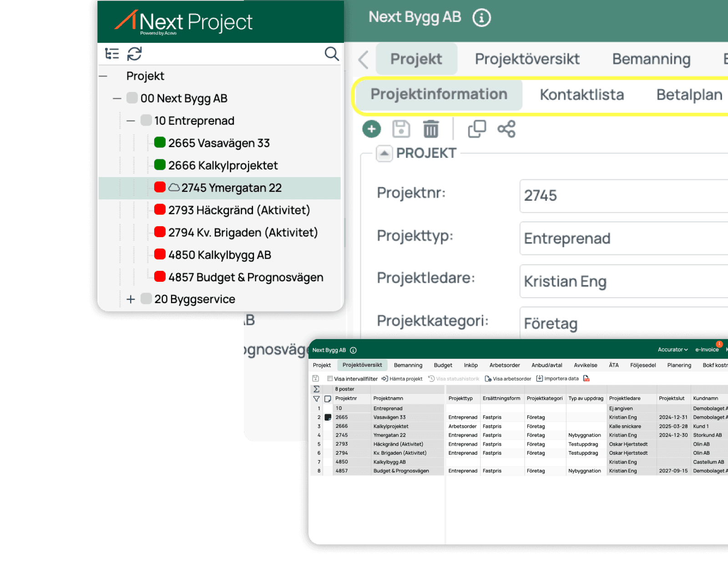The width and height of the screenshot is (728, 579).
Task: Toggle checkbox on row 2665 Vasavägen
Action: point(328,417)
